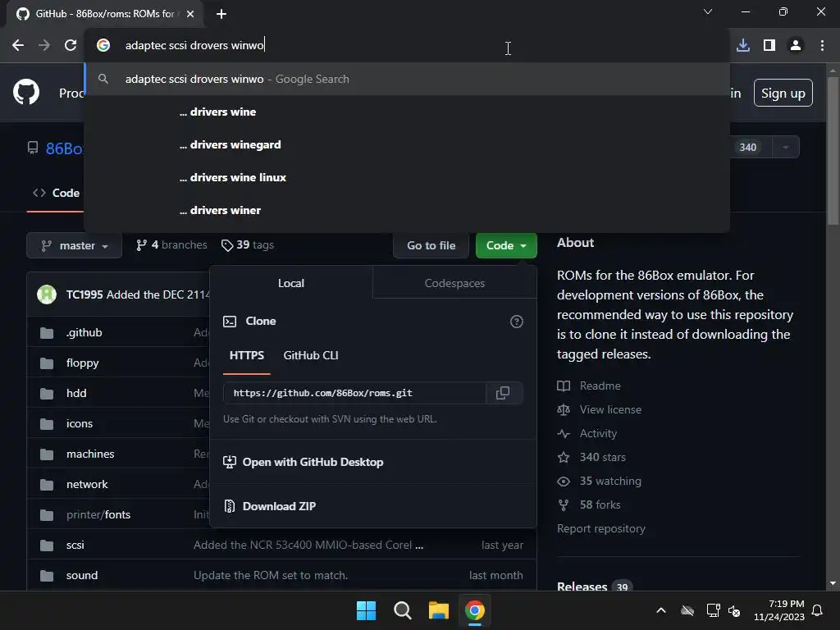Open the notifications bell in taskbar
Screen dimensions: 840x630
(x=818, y=610)
